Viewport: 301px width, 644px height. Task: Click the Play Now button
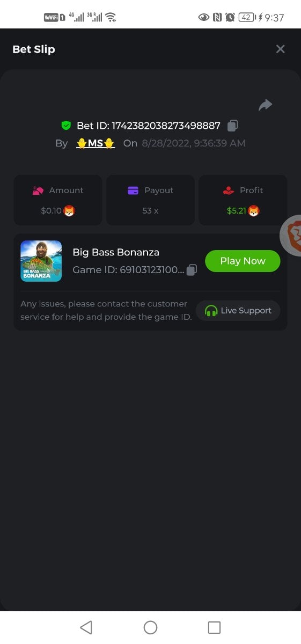[x=243, y=261]
